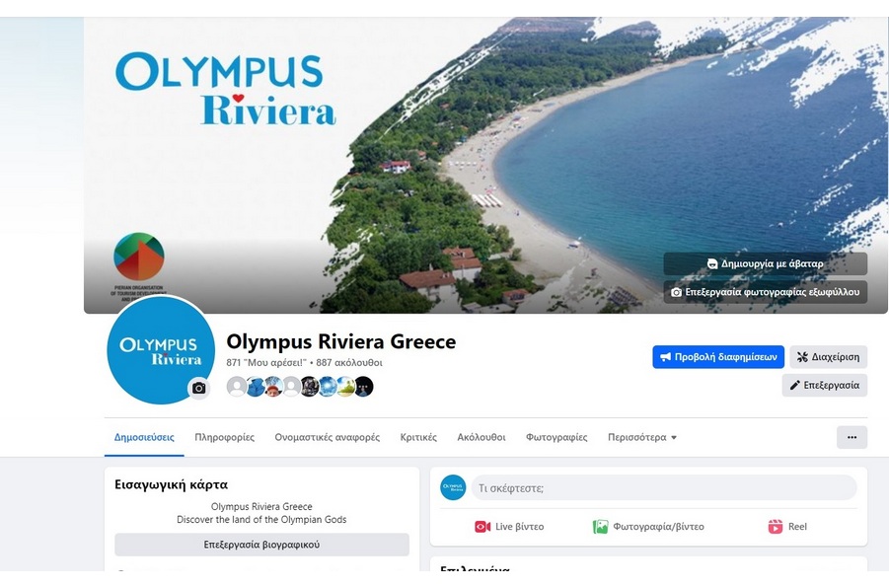Click Live βίντεο camera icon
Screen dimensions: 889x588
click(482, 527)
